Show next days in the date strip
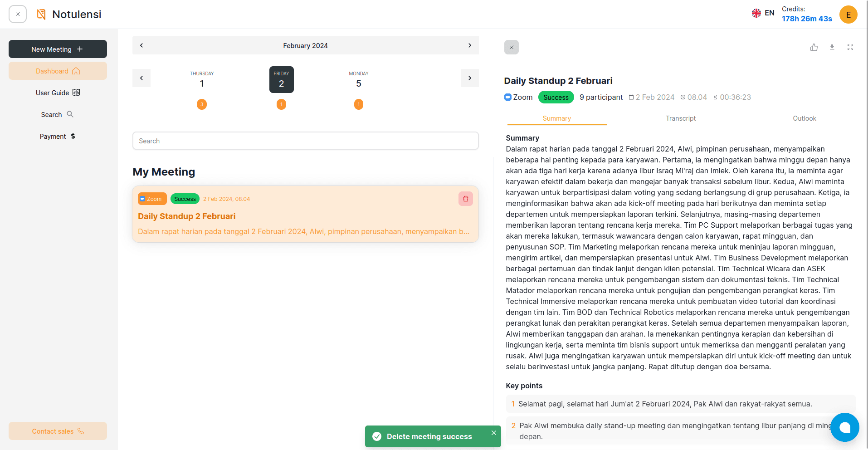Viewport: 868px width, 450px height. 470,78
